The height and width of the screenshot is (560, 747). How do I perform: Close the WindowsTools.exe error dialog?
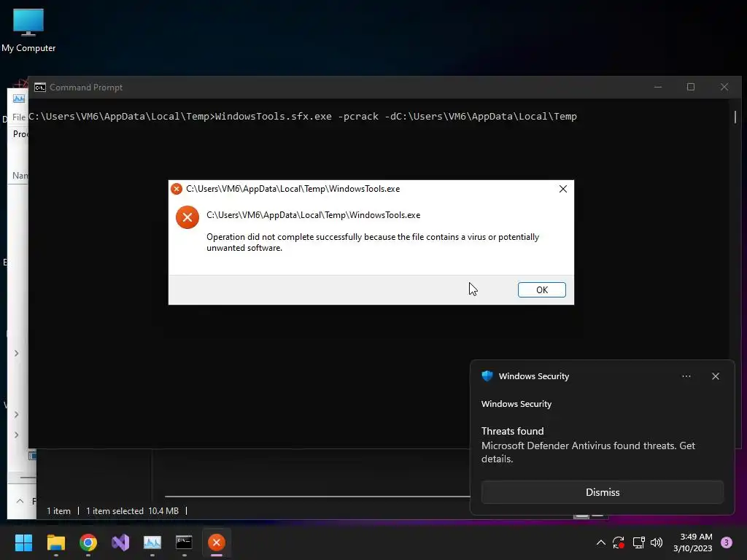562,189
